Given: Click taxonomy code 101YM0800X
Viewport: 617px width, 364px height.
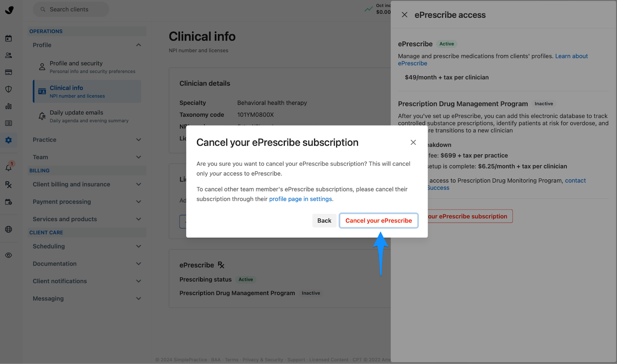Looking at the screenshot, I should pos(256,115).
